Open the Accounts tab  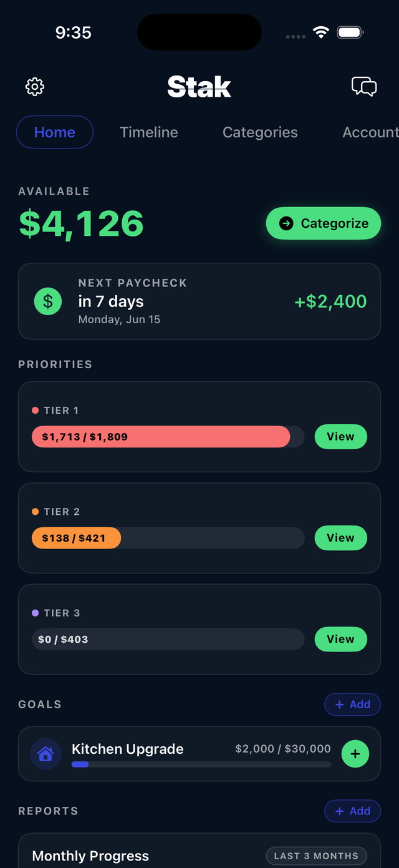[x=370, y=132]
